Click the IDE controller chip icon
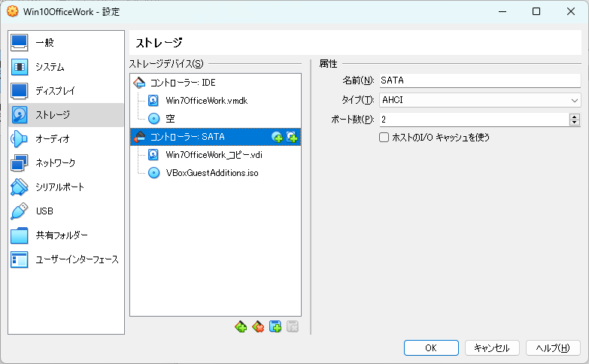This screenshot has width=589, height=364. point(139,83)
